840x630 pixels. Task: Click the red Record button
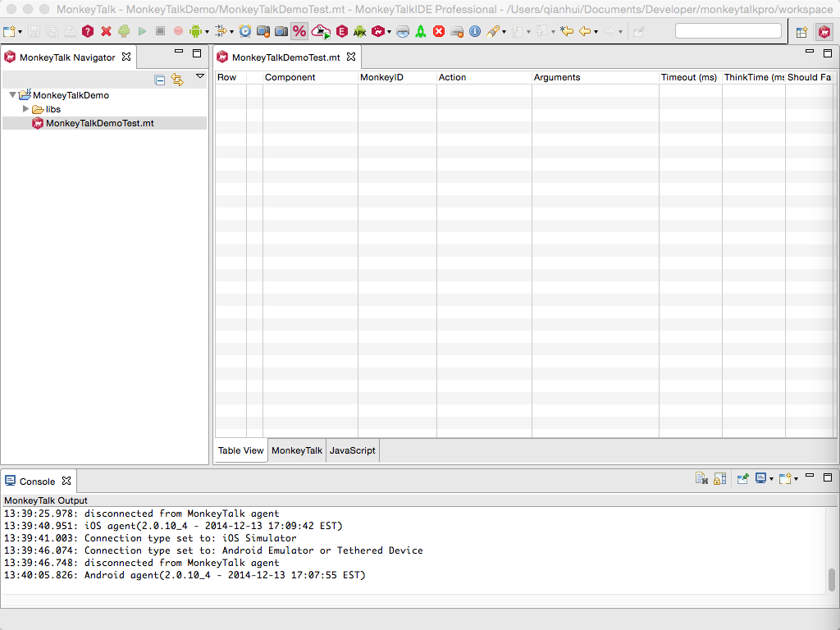[x=178, y=32]
